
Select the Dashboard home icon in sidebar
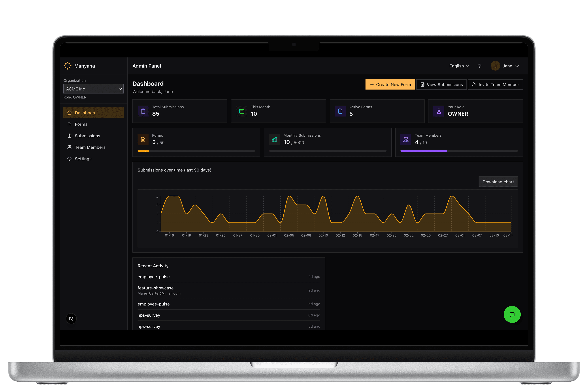point(70,113)
